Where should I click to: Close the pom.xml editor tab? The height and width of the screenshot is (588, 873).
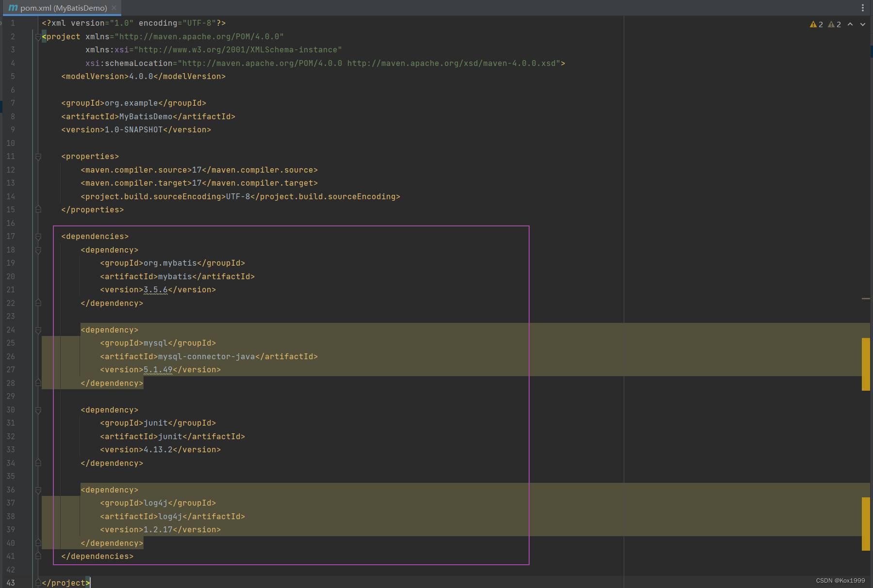114,8
